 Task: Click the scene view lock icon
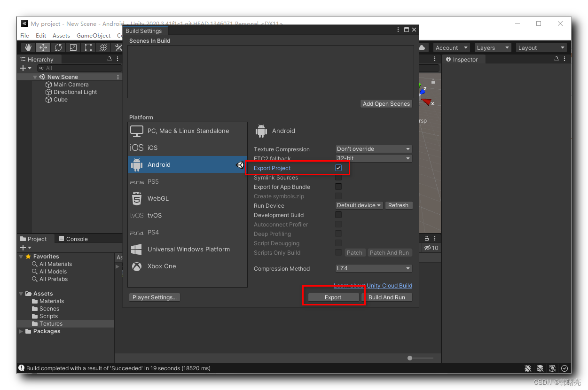point(433,82)
